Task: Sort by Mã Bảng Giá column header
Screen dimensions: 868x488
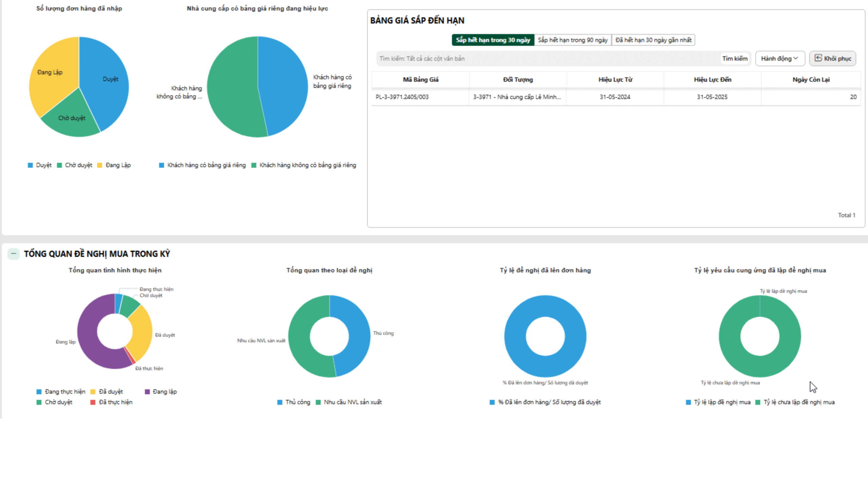Action: [420, 80]
